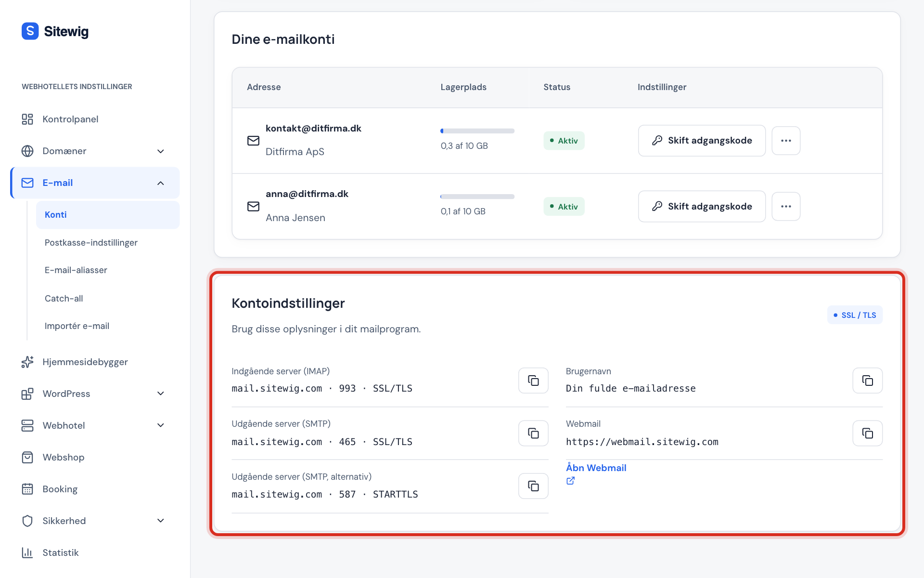Change password for kontakt@ditfirma.dk
The width and height of the screenshot is (924, 578).
pos(702,141)
